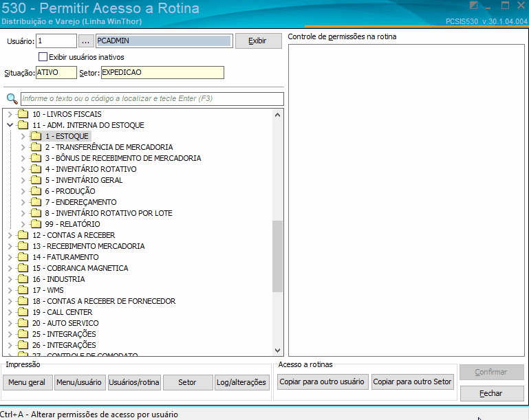This screenshot has height=420, width=529.
Task: Click Copiar para outro usuário
Action: (322, 382)
